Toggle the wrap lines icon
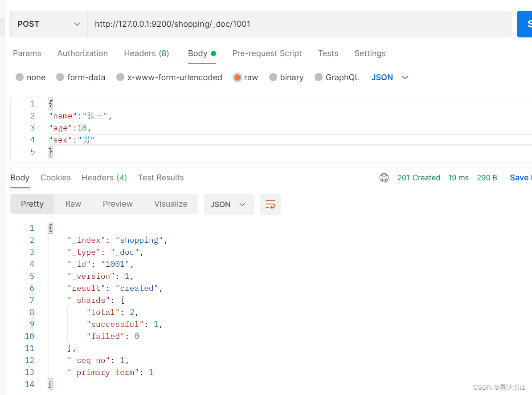The image size is (532, 395). click(270, 204)
